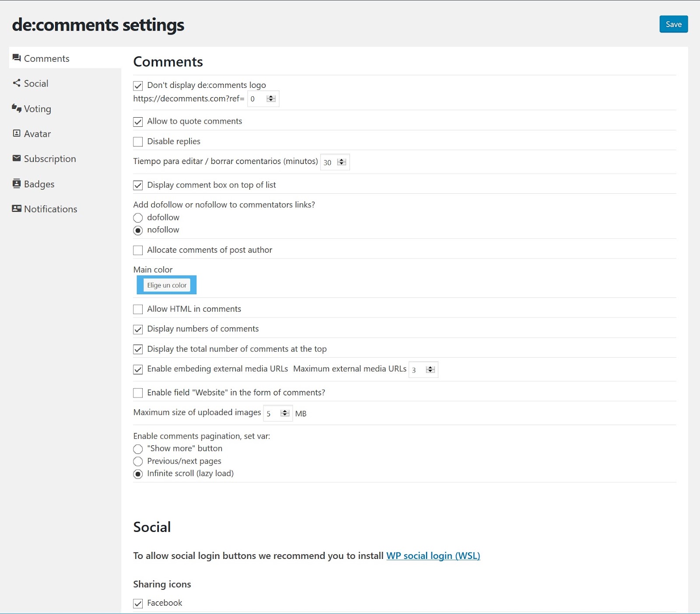Click the Main color label

[153, 270]
